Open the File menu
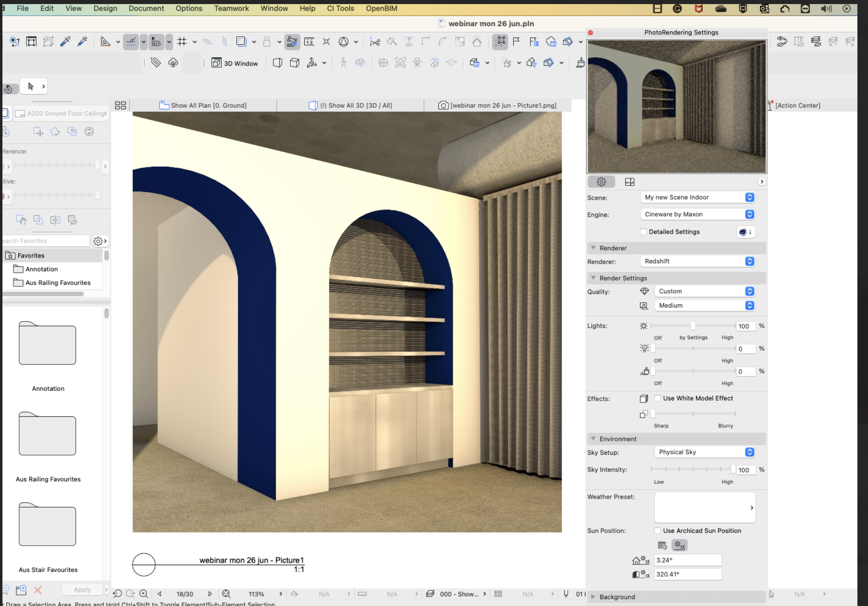 click(x=22, y=8)
